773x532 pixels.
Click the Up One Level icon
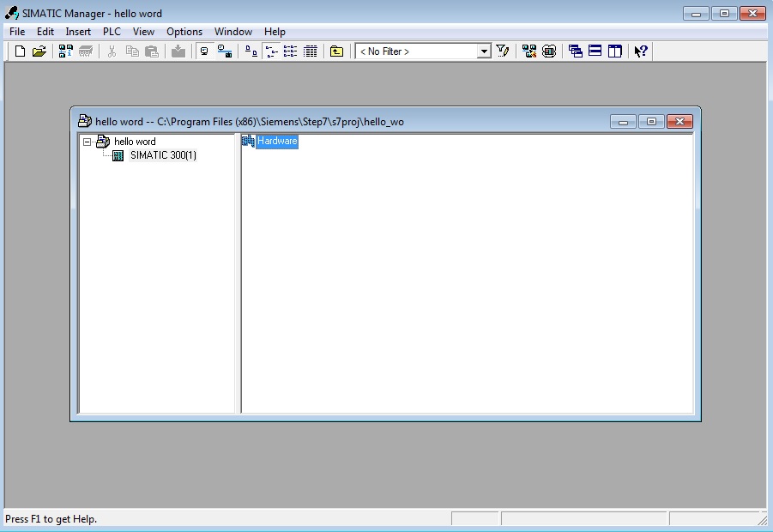(336, 51)
